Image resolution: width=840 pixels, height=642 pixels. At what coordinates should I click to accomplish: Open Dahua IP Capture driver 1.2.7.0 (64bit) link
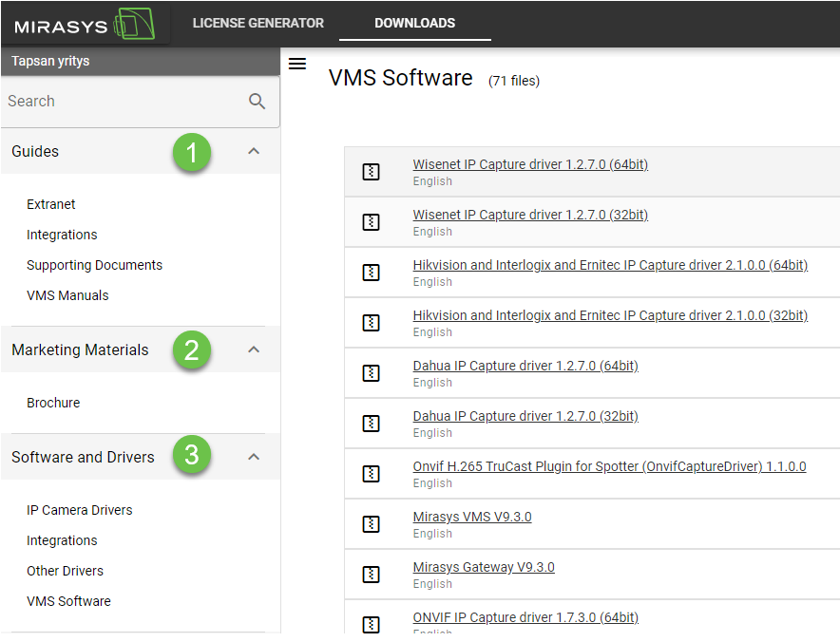point(525,366)
